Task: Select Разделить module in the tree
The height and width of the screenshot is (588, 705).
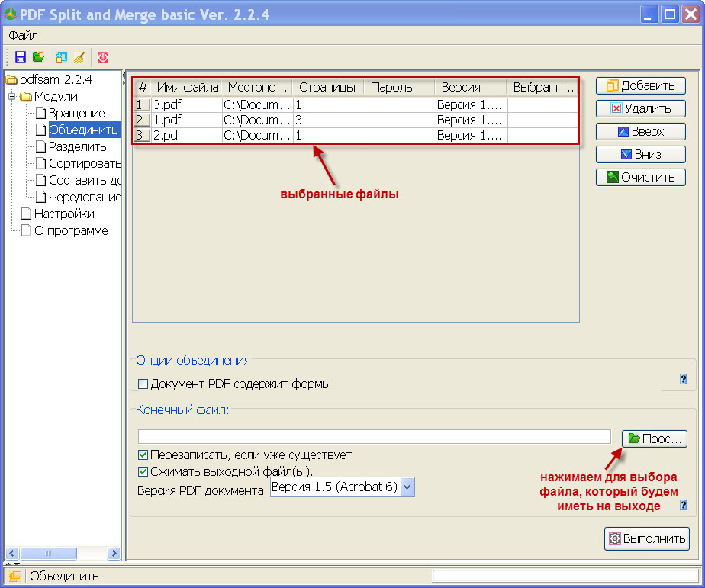Action: coord(77,146)
